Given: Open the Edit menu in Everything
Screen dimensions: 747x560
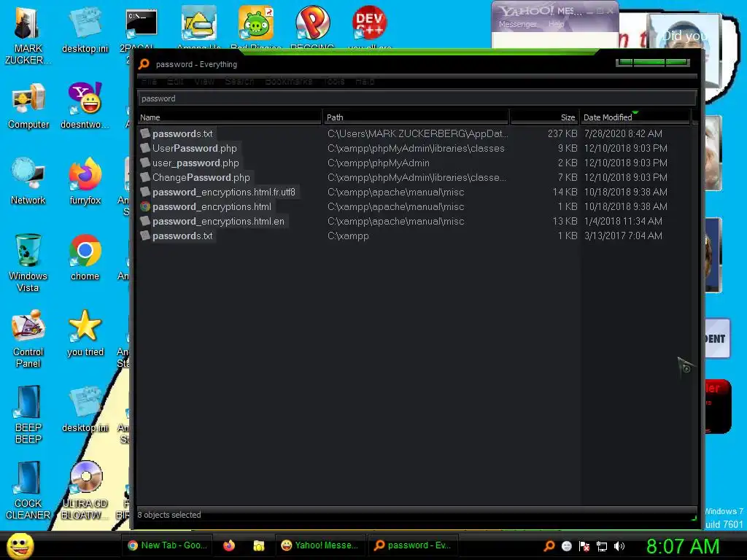Looking at the screenshot, I should (x=175, y=82).
